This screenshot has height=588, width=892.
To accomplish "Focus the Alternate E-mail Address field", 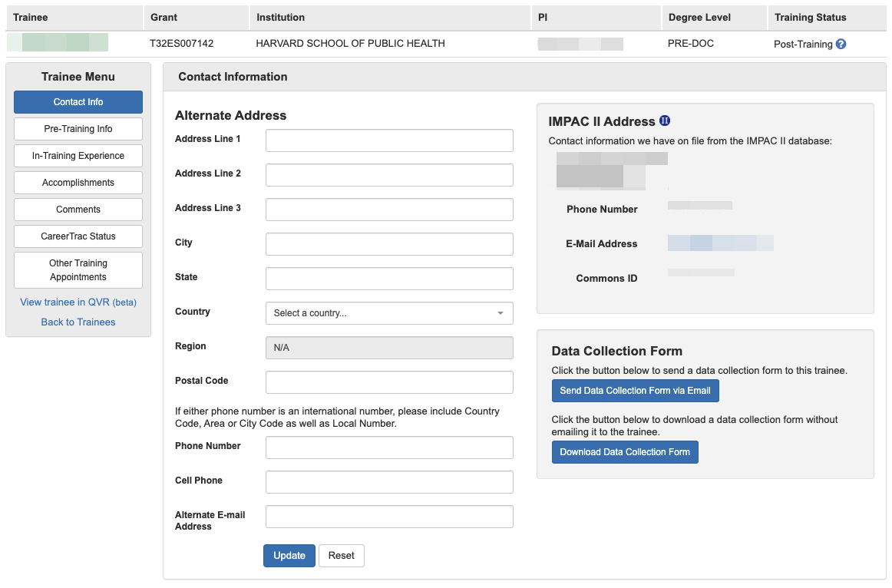I will pyautogui.click(x=389, y=517).
